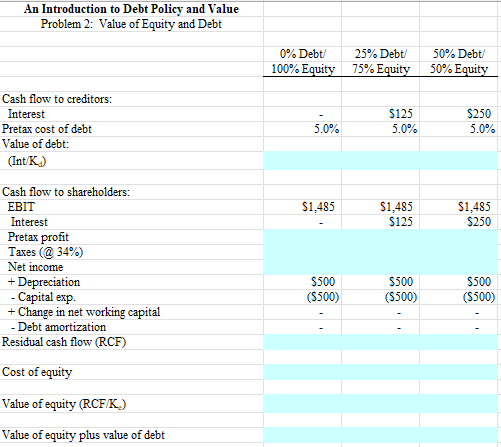Click the EBIT $1,485 cell for 25% Debt
The width and height of the screenshot is (501, 447).
(396, 207)
